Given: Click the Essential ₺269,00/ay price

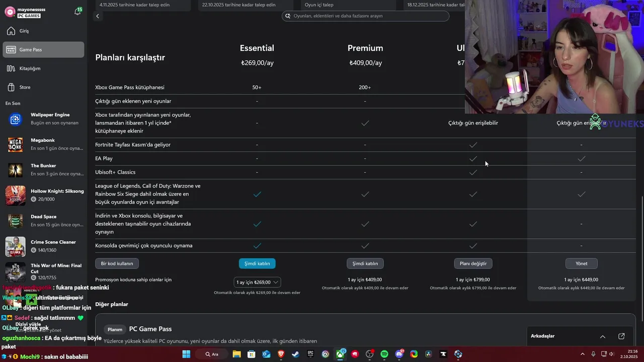Looking at the screenshot, I should click(257, 63).
